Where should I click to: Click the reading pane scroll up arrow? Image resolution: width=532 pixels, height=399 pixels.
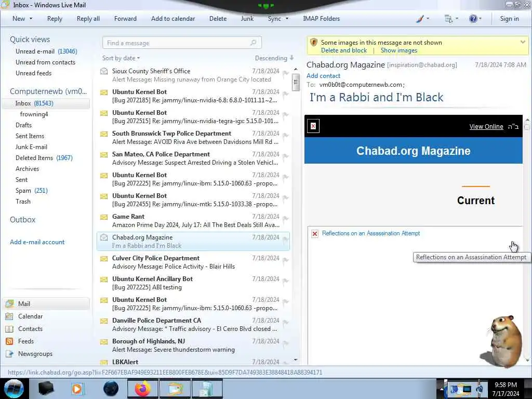click(x=527, y=121)
